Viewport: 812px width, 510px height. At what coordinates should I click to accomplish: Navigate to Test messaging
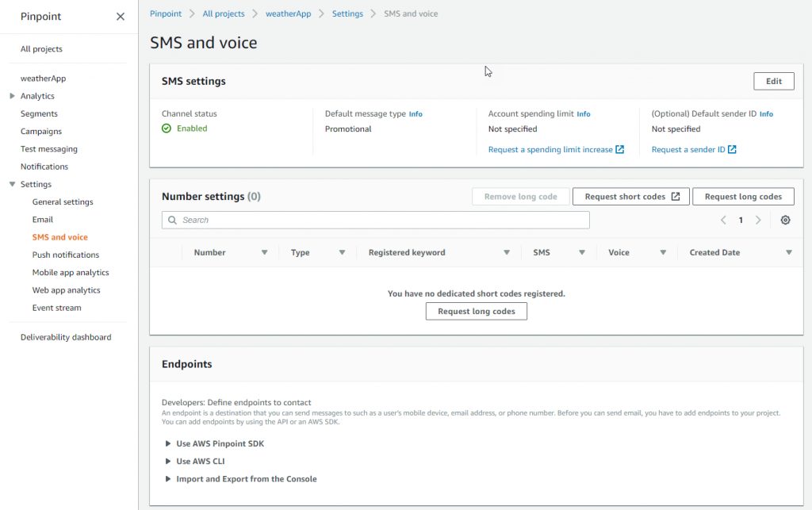coord(48,148)
